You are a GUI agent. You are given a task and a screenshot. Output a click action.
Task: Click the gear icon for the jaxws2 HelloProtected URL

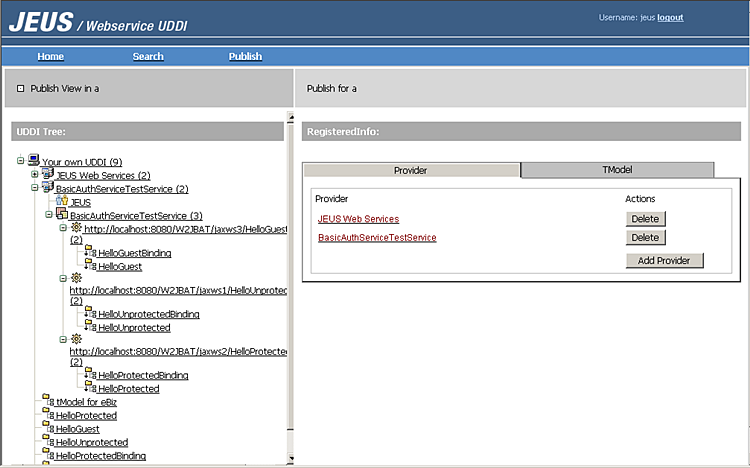tap(76, 339)
